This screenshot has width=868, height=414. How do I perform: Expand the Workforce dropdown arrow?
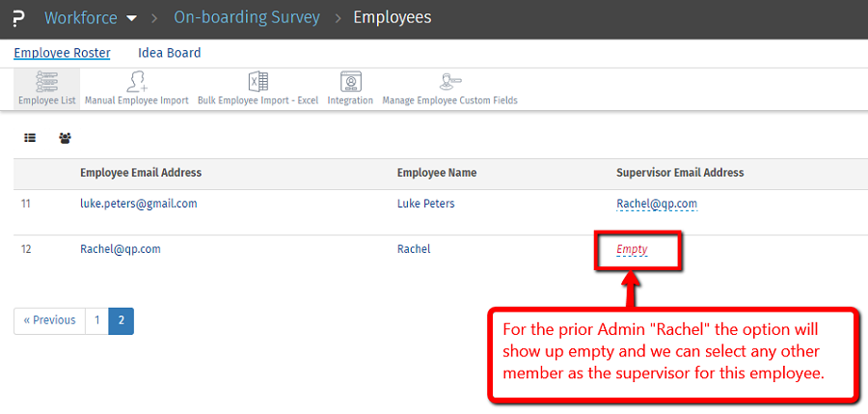coord(132,18)
